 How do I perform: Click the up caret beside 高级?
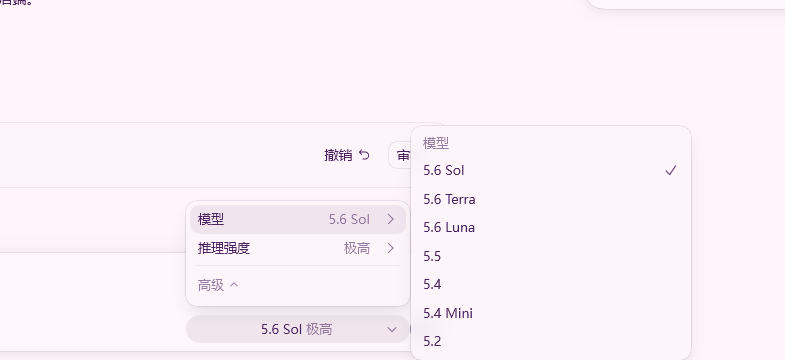pos(234,285)
